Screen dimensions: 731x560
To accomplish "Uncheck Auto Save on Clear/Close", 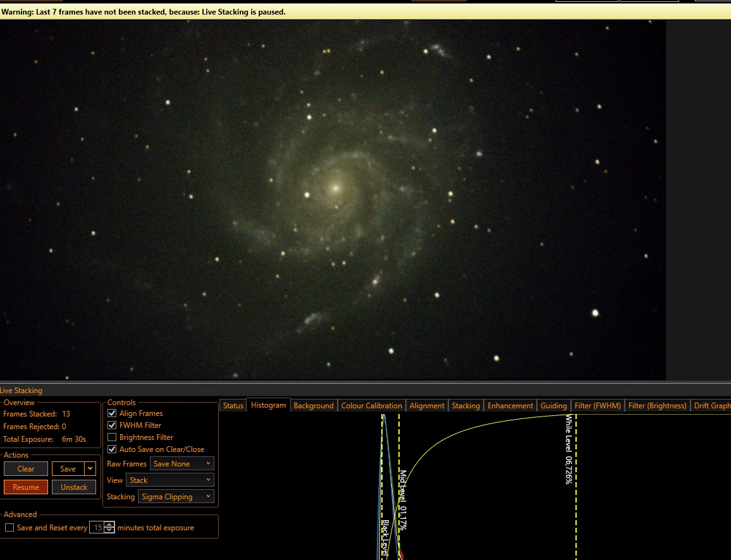I will (112, 449).
